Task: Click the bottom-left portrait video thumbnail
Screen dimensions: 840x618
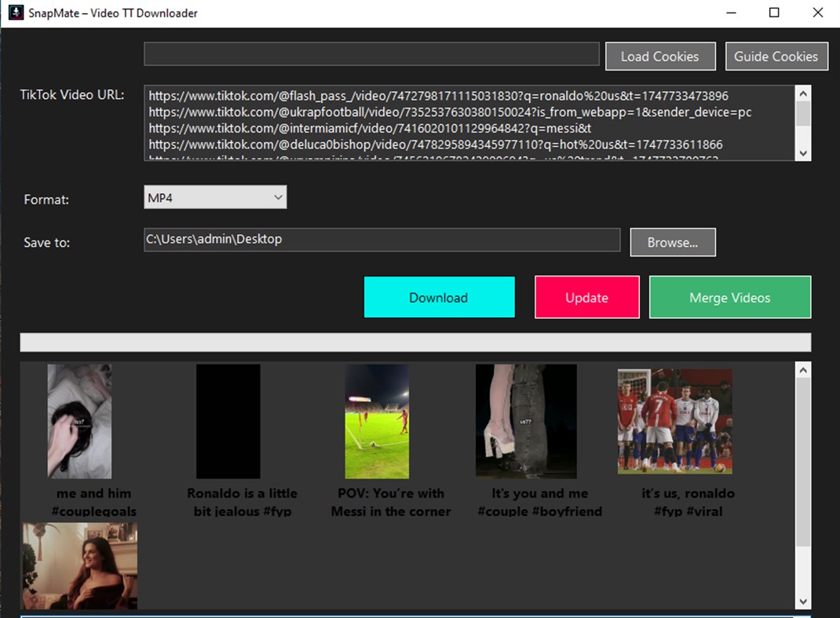Action: 79,565
